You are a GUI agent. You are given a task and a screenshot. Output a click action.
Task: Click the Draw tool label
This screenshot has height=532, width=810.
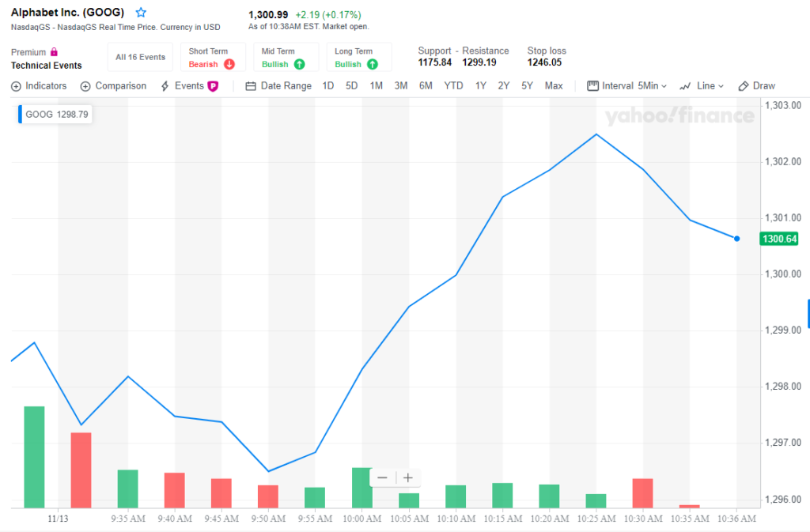(764, 86)
